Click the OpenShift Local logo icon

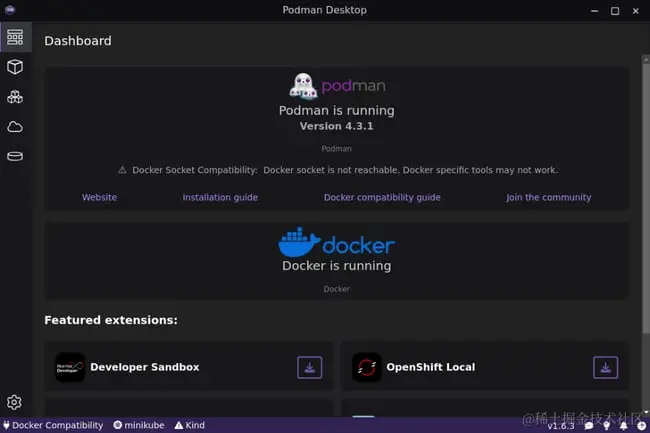[x=366, y=367]
